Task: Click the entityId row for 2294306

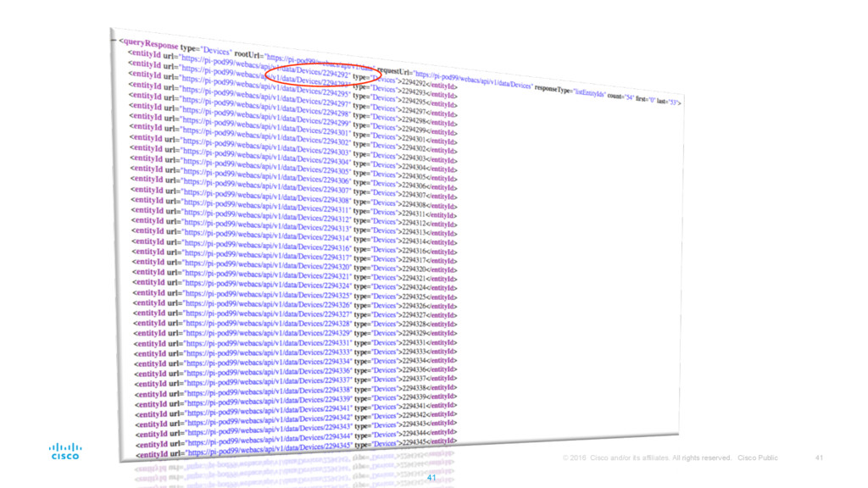Action: click(294, 179)
